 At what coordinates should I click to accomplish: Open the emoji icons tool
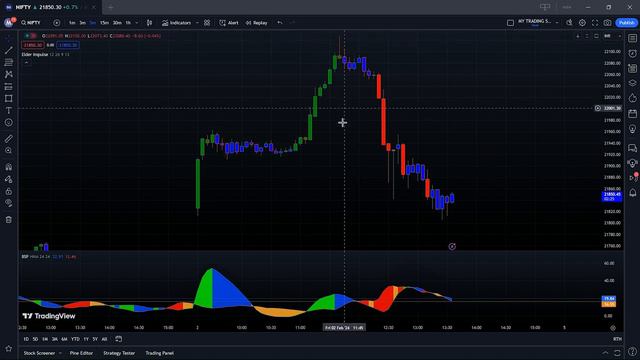coord(9,122)
